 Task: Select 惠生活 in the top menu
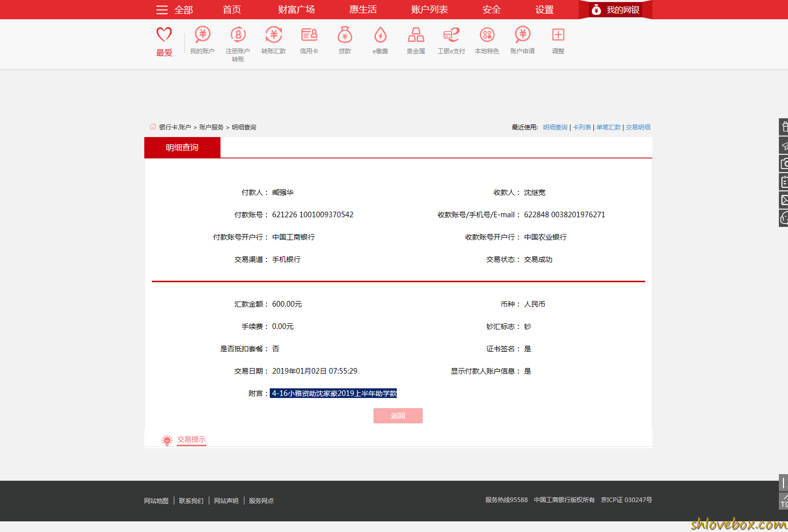click(363, 10)
